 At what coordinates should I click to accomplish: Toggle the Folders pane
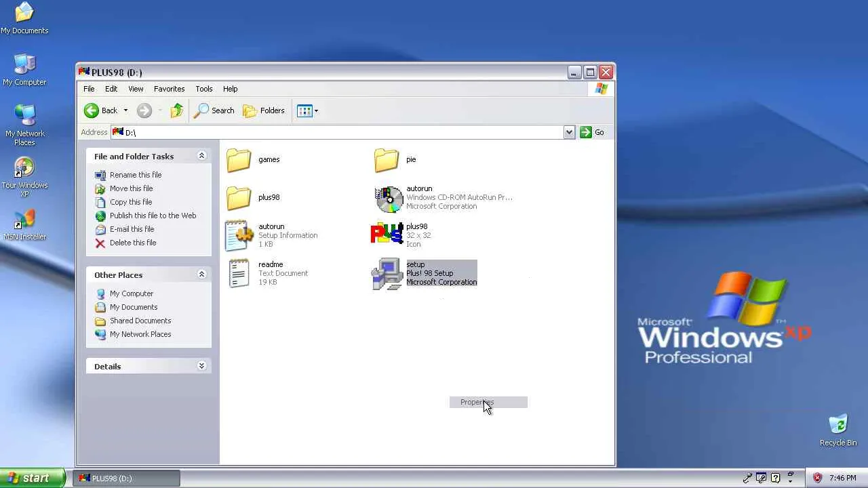tap(264, 110)
